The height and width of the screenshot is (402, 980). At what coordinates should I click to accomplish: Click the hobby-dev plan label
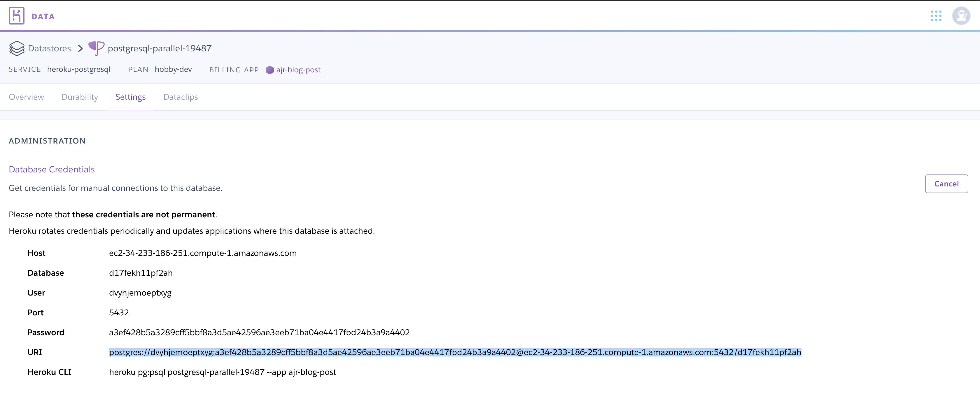point(173,69)
